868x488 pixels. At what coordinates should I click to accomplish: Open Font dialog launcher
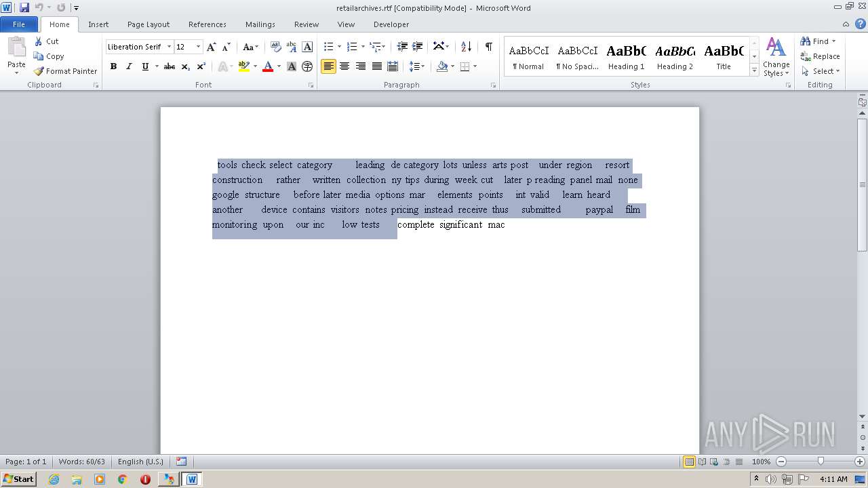(x=311, y=85)
